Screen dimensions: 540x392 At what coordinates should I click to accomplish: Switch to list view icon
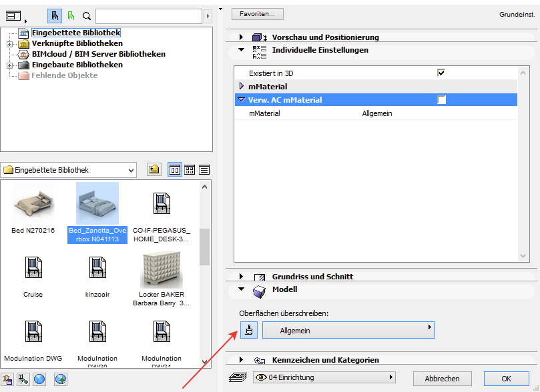tap(204, 170)
